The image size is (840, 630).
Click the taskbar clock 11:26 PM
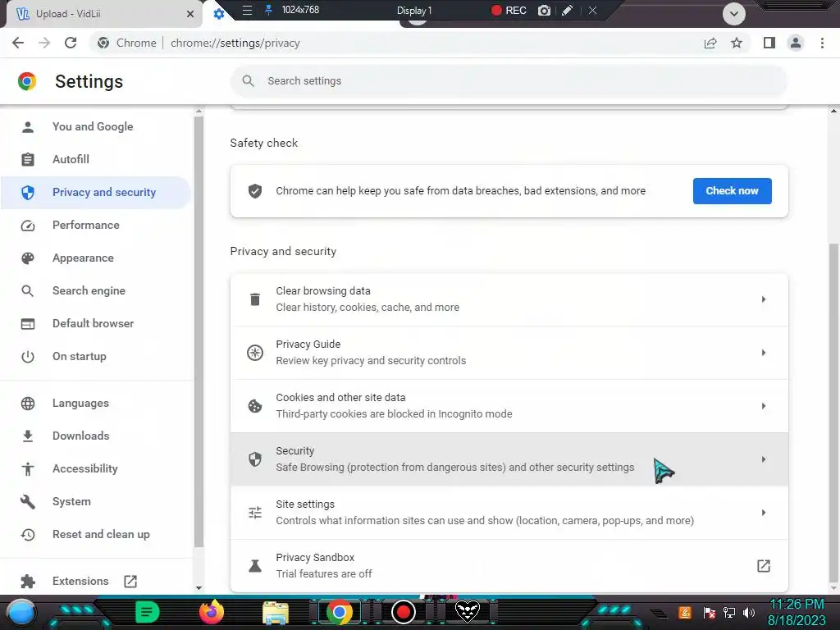coord(797,605)
